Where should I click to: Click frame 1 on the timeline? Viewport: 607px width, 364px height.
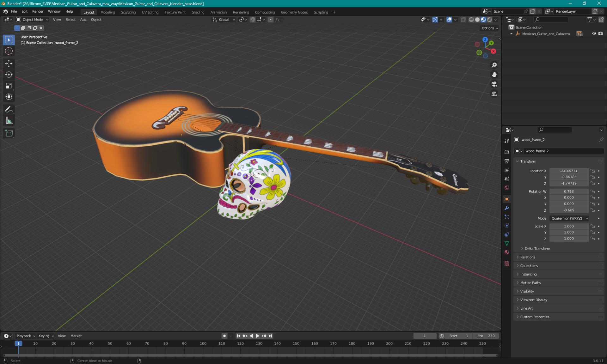tap(18, 343)
